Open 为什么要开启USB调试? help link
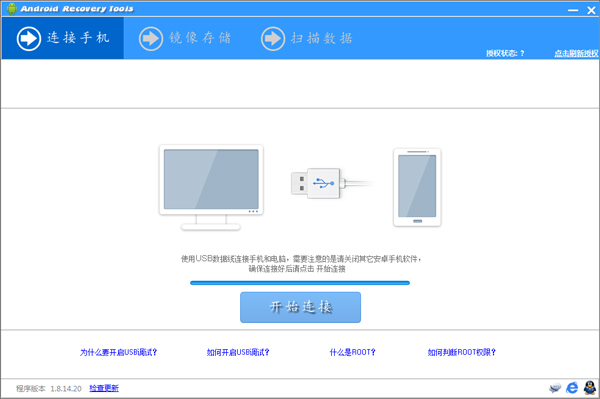600x399 pixels. click(x=118, y=352)
